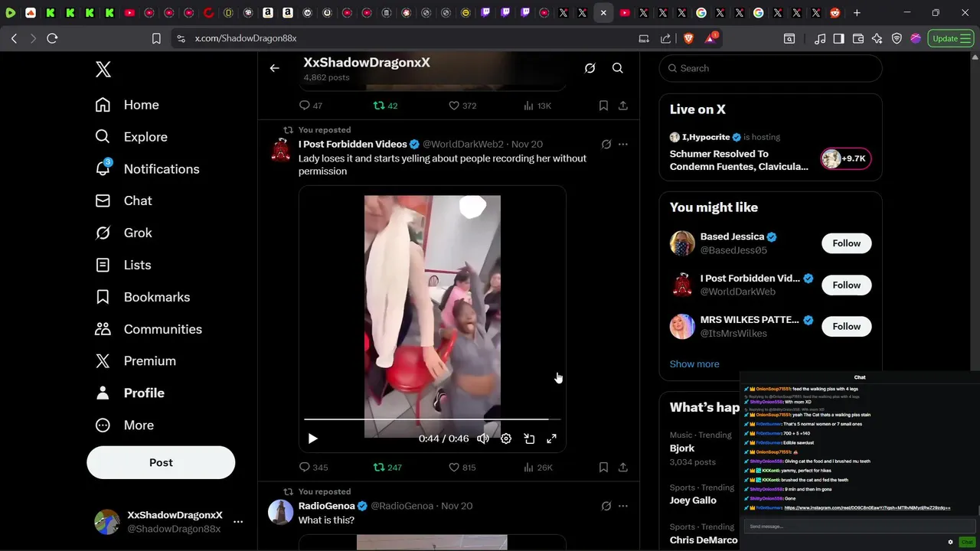Screen dimensions: 980x551
Task: Go to Home in the sidebar
Action: (127, 105)
